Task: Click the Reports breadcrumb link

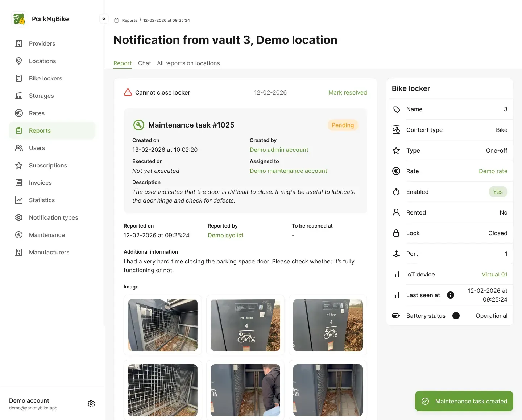Action: (x=129, y=20)
